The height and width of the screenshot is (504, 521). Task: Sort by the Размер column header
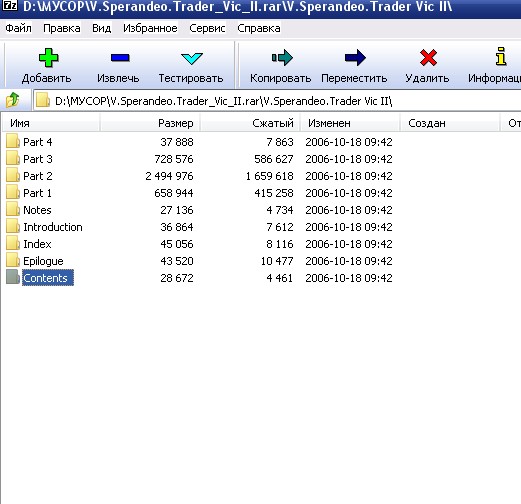150,123
